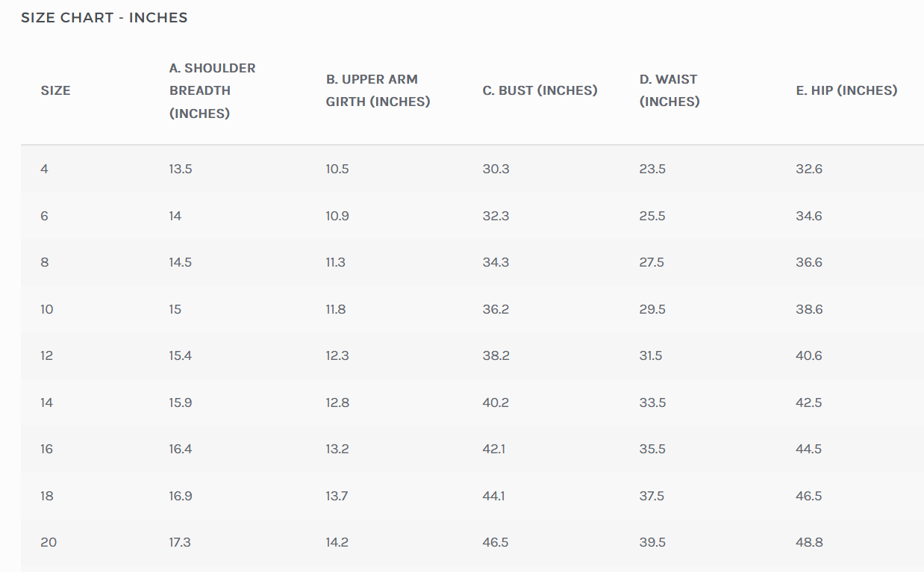
Task: Click size 4 in the Size column
Action: click(x=45, y=169)
